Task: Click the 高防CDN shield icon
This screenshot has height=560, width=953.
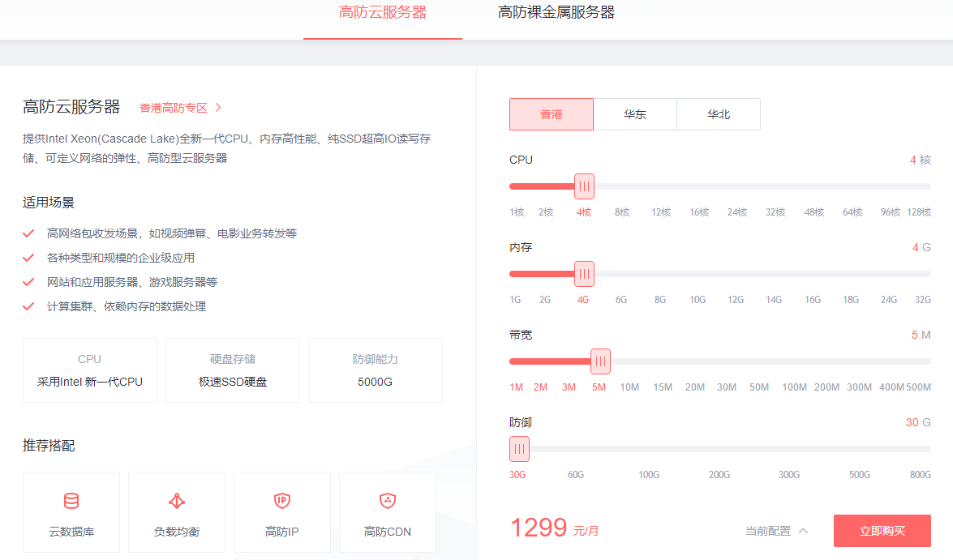Action: 388,502
